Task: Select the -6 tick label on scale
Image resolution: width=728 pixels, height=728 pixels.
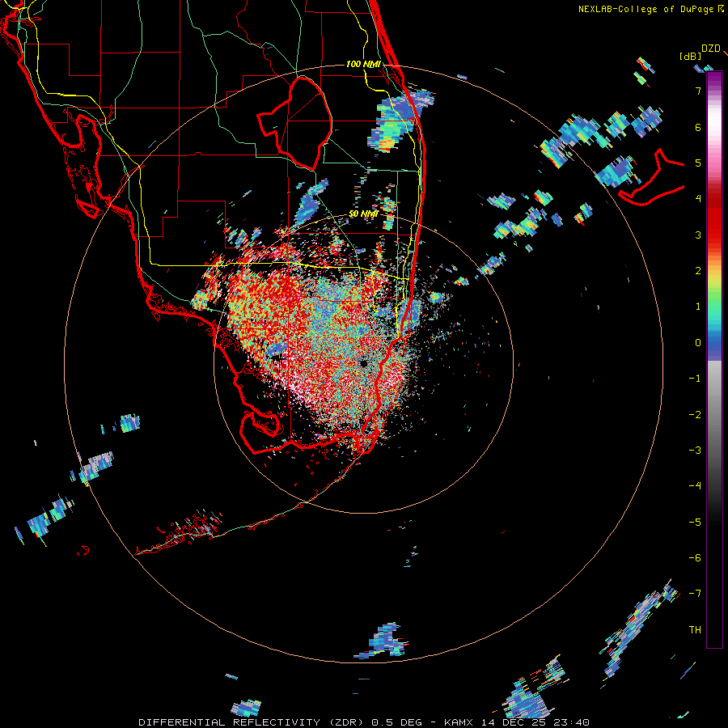Action: (695, 557)
